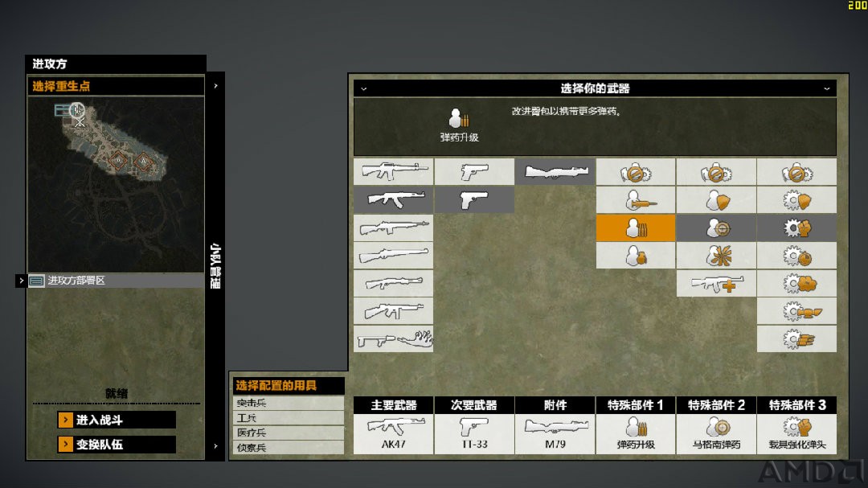
Task: Select the orange highlighted ammo upgrade perk
Action: pyautogui.click(x=636, y=228)
